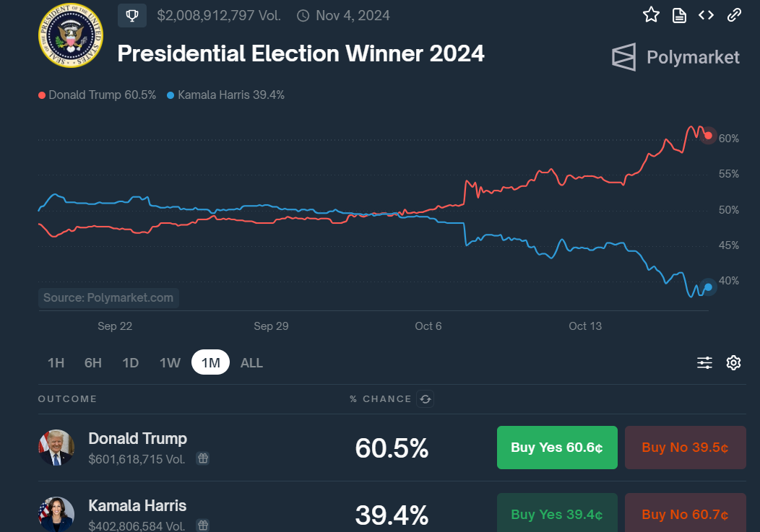Click the embed code icon
This screenshot has width=760, height=532.
click(x=706, y=14)
